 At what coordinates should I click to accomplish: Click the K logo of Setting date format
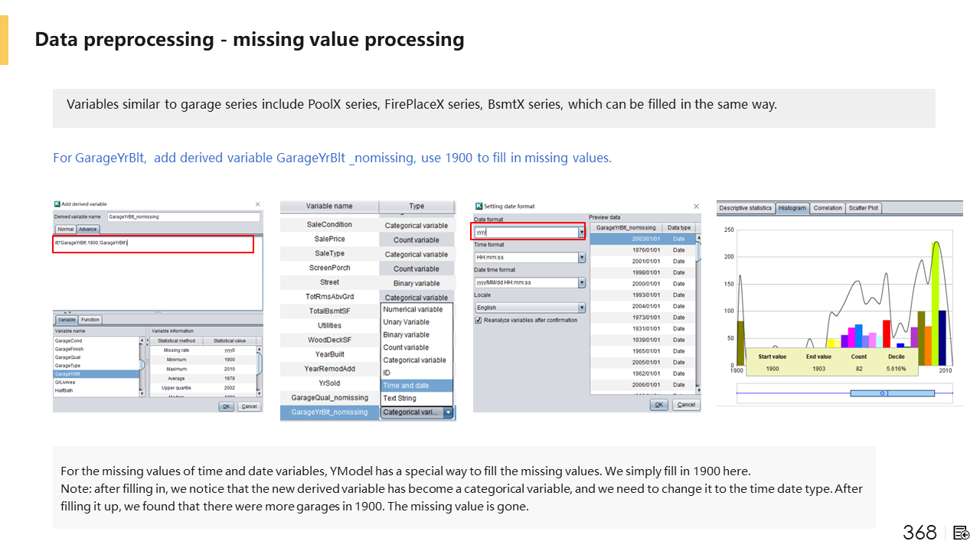(x=479, y=206)
